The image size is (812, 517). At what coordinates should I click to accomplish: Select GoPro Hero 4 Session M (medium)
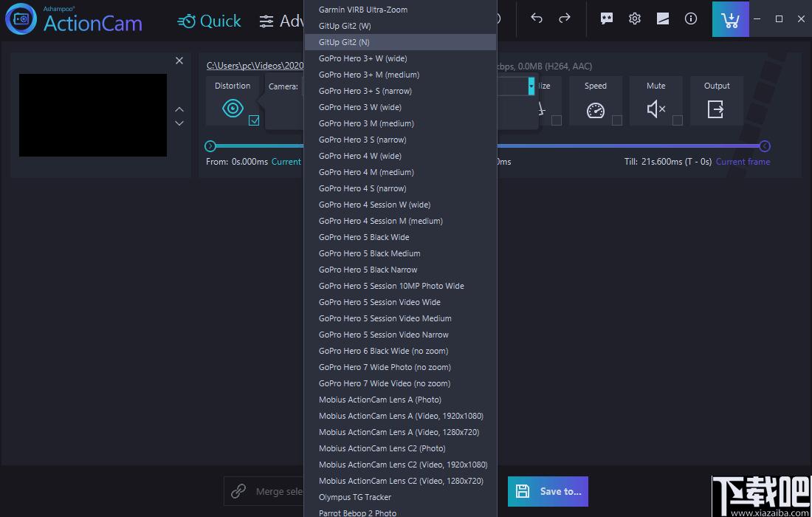tap(400, 221)
